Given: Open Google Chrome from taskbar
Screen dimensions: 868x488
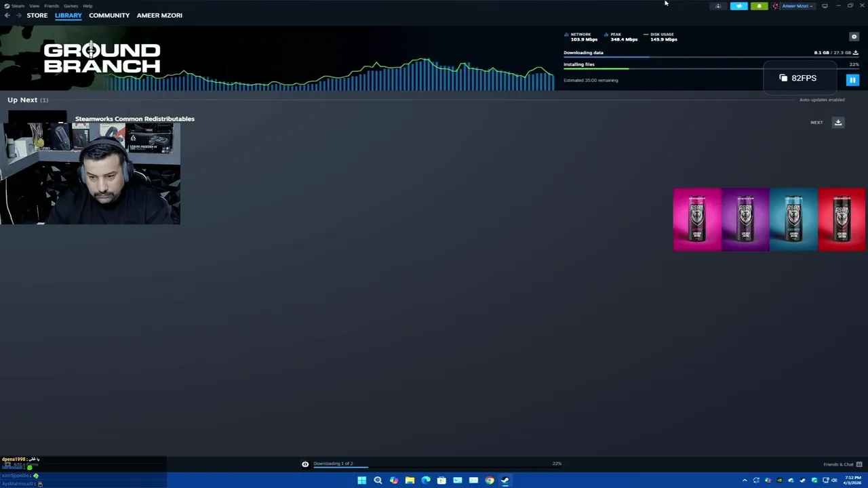Looking at the screenshot, I should [490, 481].
